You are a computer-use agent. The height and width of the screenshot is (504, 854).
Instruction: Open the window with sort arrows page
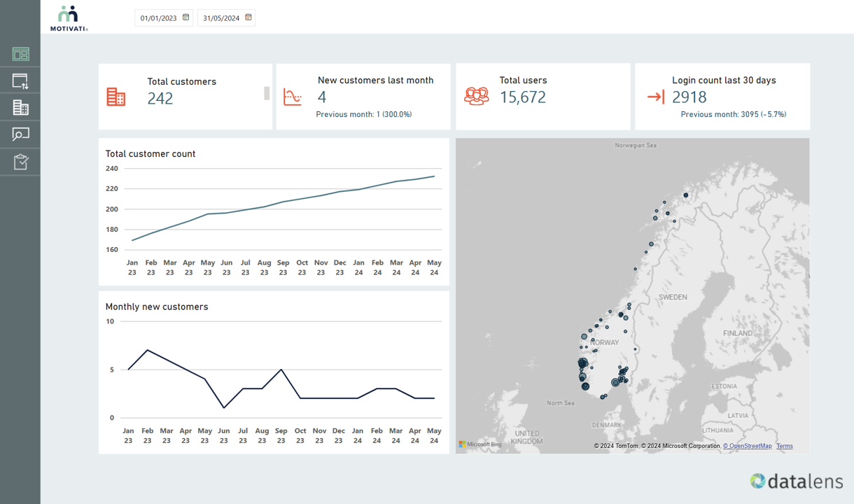pyautogui.click(x=20, y=81)
